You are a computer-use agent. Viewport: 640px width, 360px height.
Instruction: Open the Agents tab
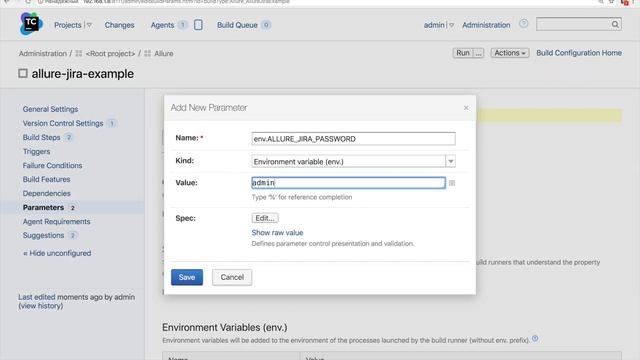pyautogui.click(x=162, y=25)
